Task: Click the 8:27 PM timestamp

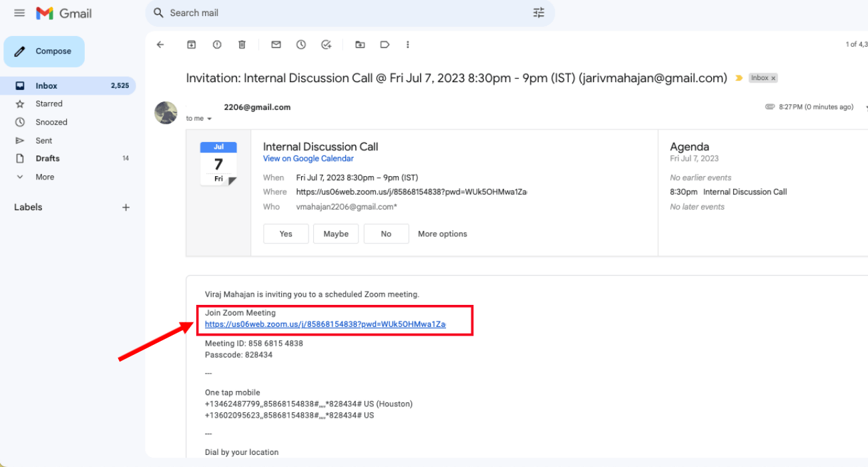Action: (x=816, y=107)
